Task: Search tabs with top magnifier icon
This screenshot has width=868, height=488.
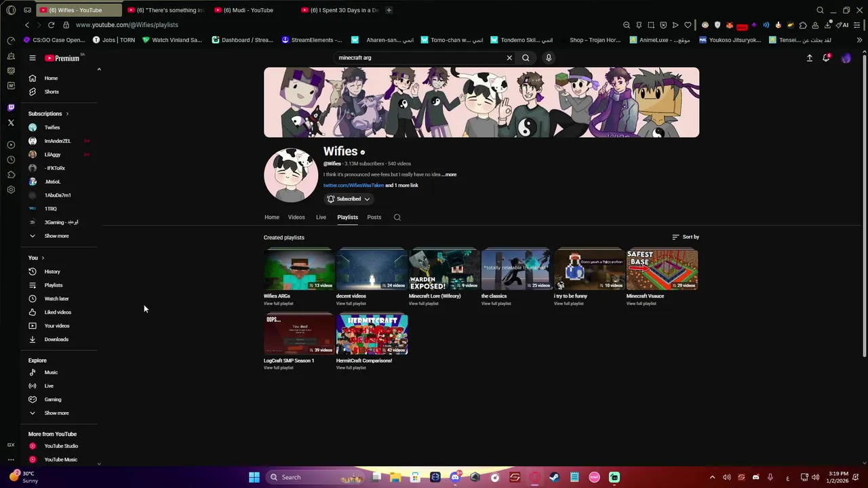Action: [x=820, y=10]
